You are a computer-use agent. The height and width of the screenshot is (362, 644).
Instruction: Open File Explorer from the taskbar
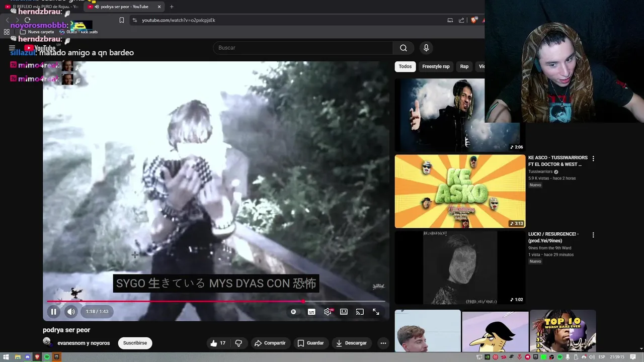17,357
